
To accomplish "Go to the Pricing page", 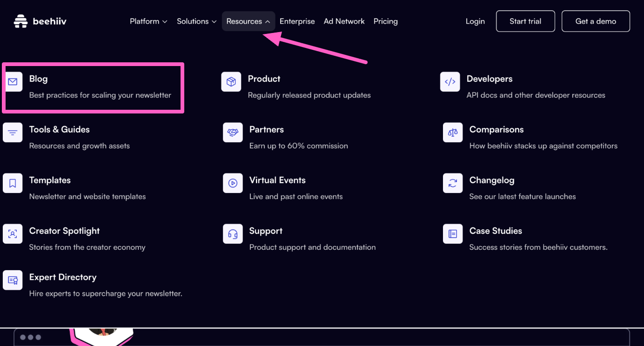I will coord(385,21).
